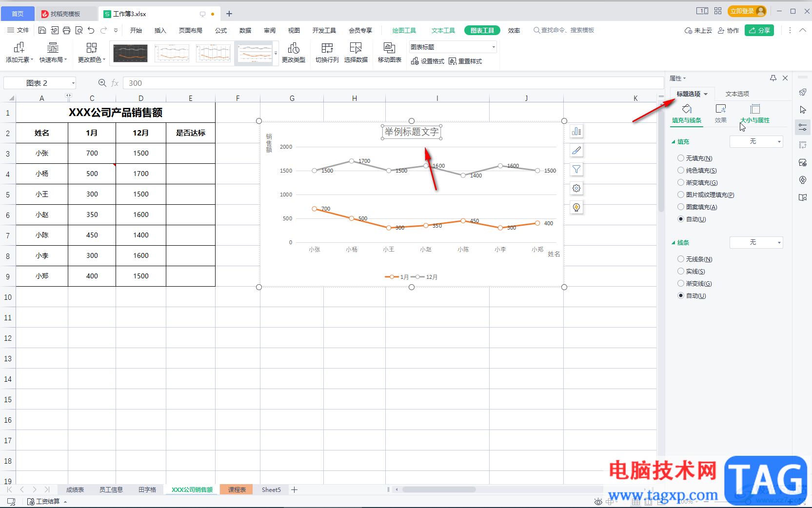Switch to 文本选项 tab in properties panel
This screenshot has width=812, height=508.
(737, 94)
